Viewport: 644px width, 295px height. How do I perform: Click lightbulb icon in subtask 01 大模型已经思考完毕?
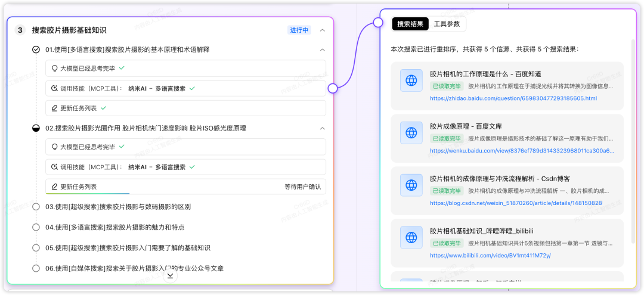54,68
